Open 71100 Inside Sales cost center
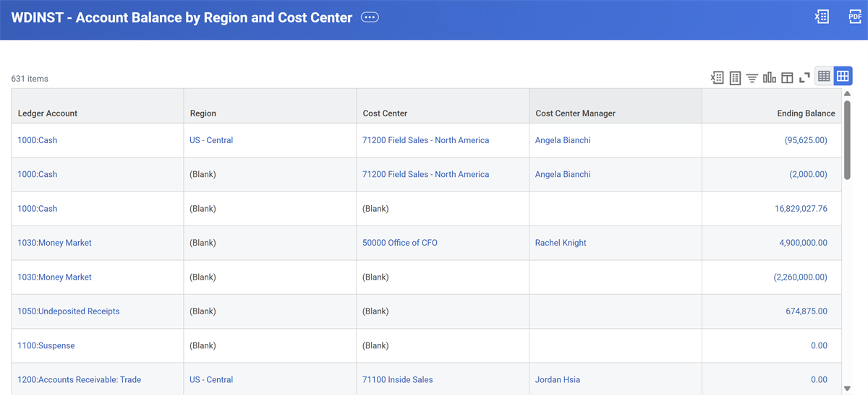Image resolution: width=868 pixels, height=401 pixels. coord(398,379)
